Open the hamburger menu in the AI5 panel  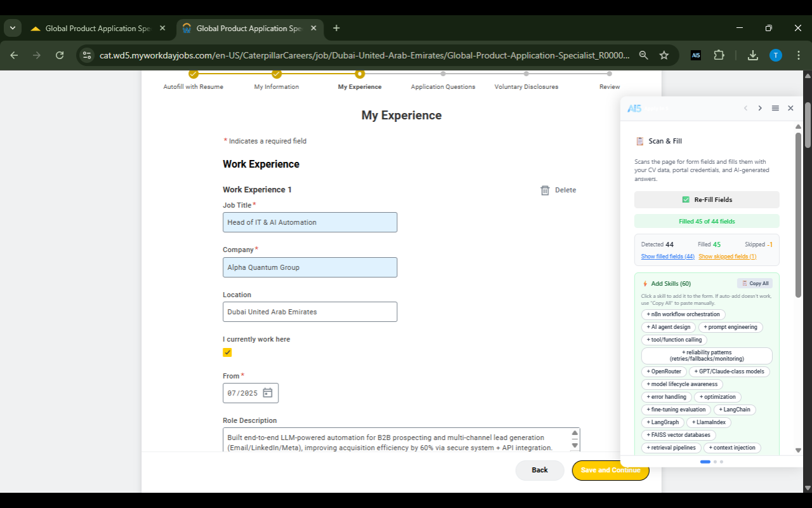click(x=775, y=108)
